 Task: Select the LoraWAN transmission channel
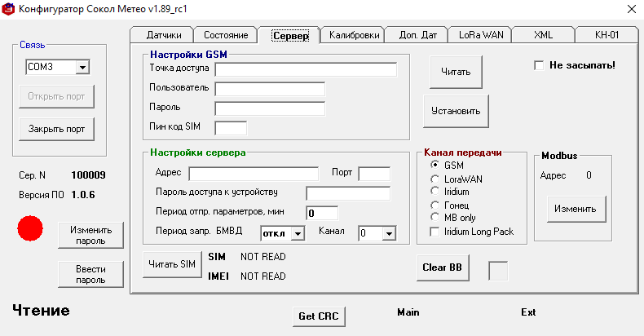[434, 179]
